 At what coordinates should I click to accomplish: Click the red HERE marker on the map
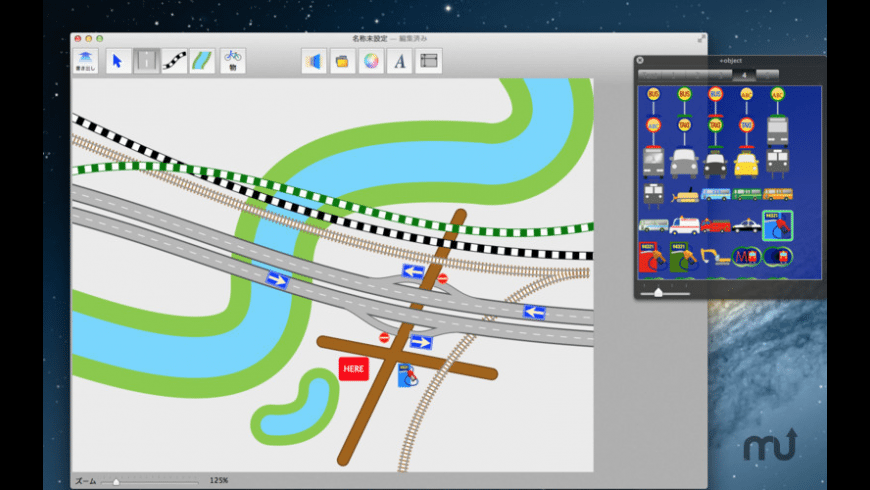(x=353, y=369)
